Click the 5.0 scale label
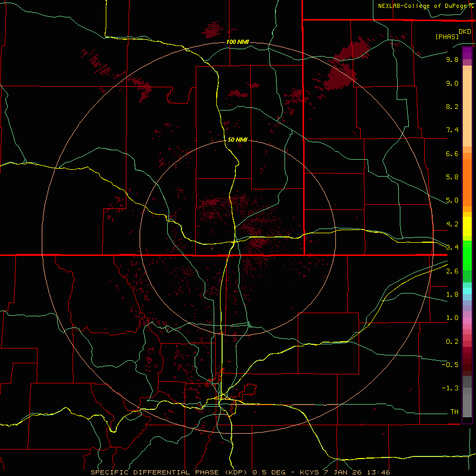Viewport: 476px width, 476px height. coord(452,200)
